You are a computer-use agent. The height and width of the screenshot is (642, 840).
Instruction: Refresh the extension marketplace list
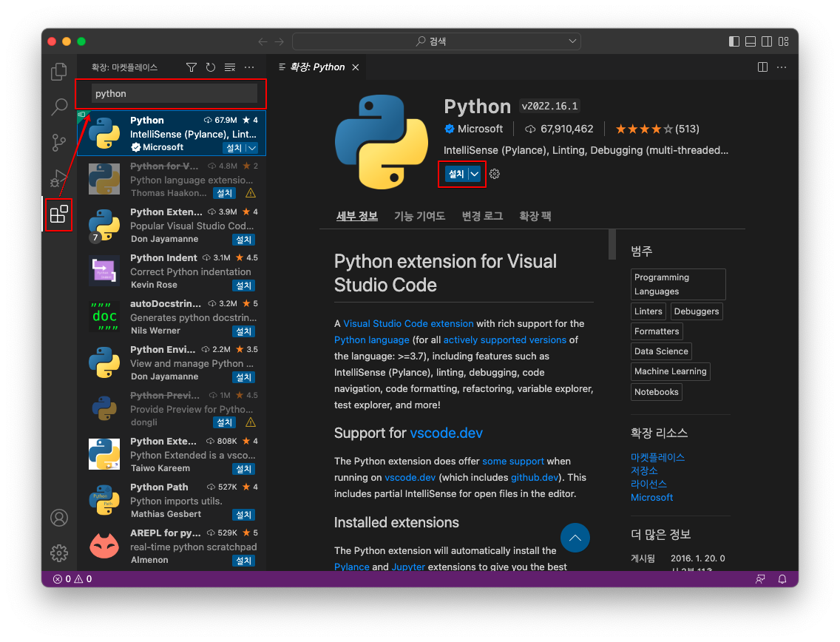click(x=211, y=67)
